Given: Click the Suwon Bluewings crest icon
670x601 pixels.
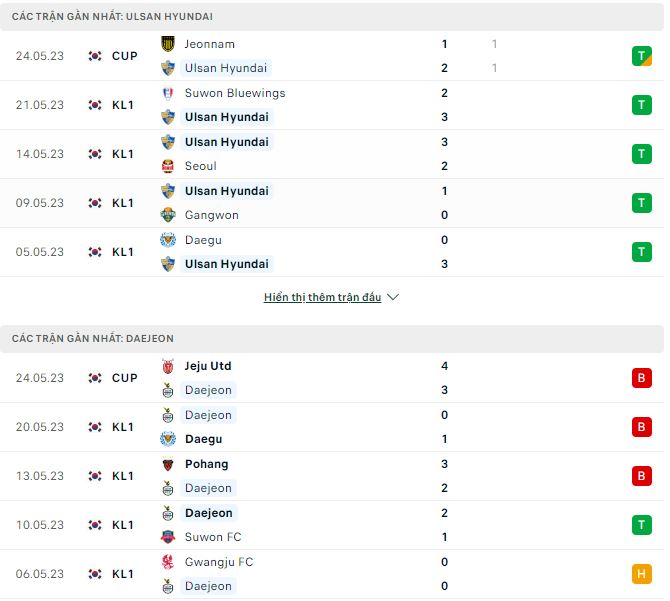Looking at the screenshot, I should point(168,93).
